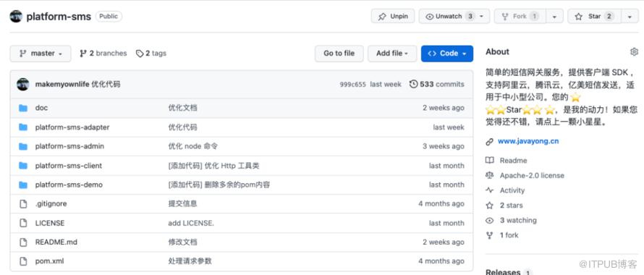Open the green Code dropdown

(x=447, y=54)
